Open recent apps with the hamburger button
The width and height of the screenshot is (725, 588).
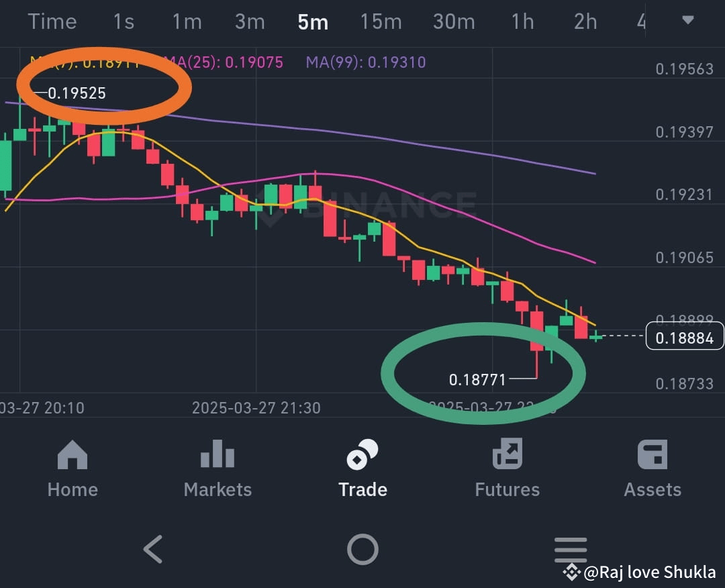(570, 549)
